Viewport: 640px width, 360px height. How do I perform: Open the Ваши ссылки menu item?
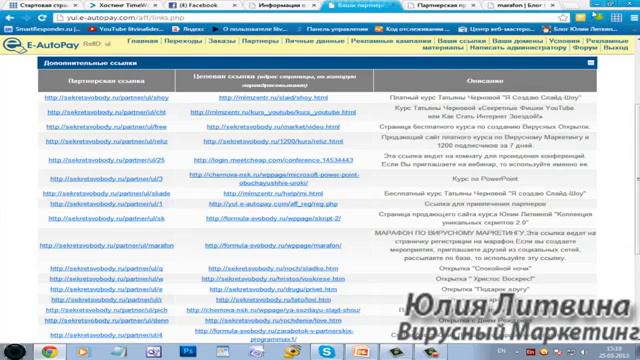coord(462,41)
